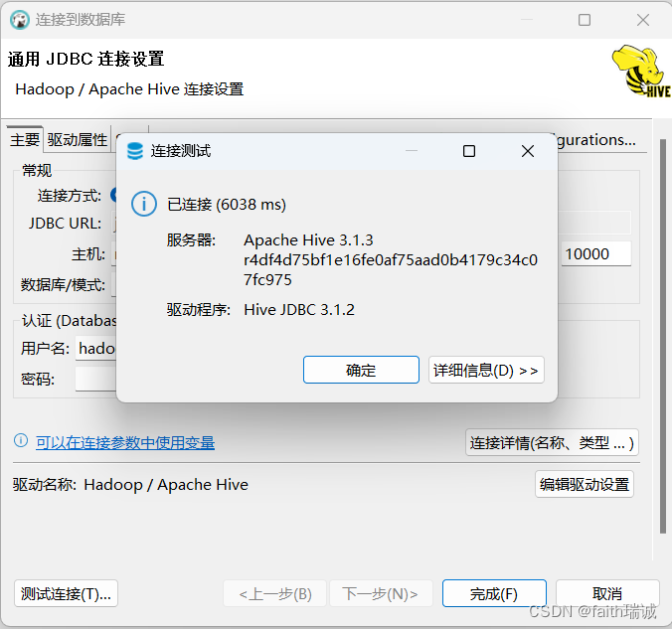This screenshot has width=672, height=629.
Task: Maximize the 连接测试 dialog
Action: tap(469, 151)
